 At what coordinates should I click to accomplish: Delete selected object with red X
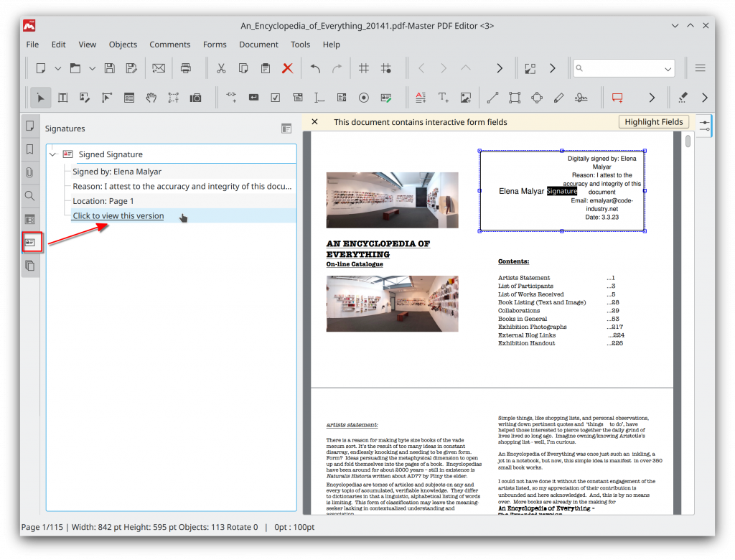287,68
